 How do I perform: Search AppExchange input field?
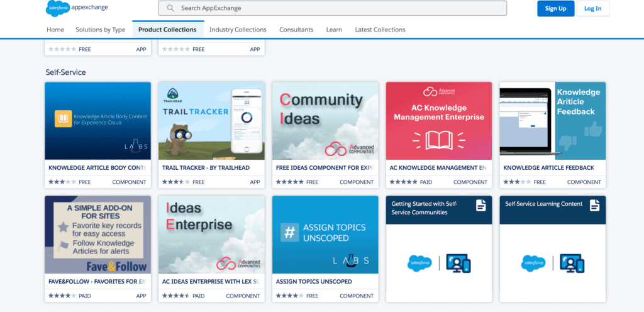pos(332,8)
